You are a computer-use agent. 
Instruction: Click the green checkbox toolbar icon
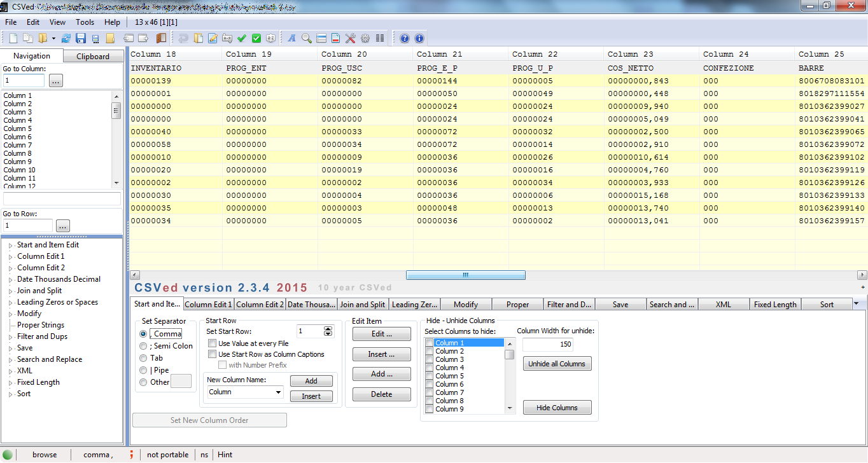point(256,38)
